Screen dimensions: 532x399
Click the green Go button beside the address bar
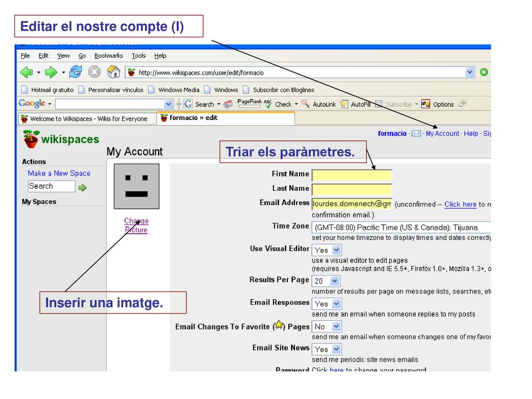pyautogui.click(x=484, y=72)
